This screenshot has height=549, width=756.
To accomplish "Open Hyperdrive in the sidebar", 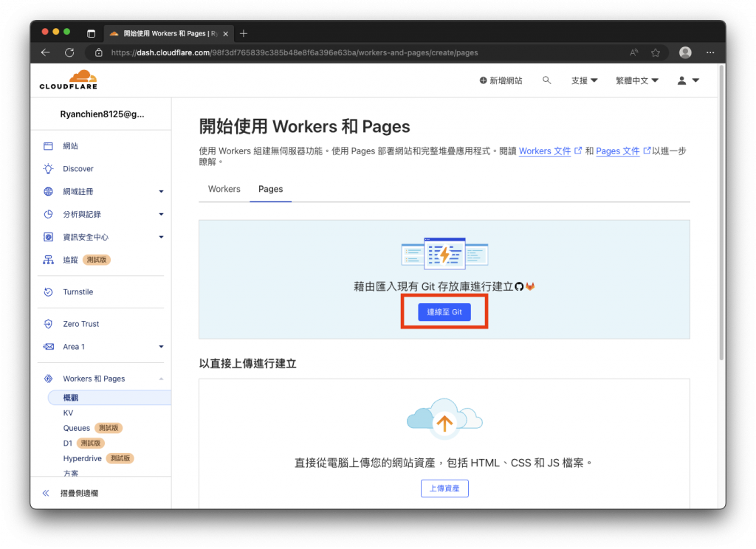I will point(82,458).
